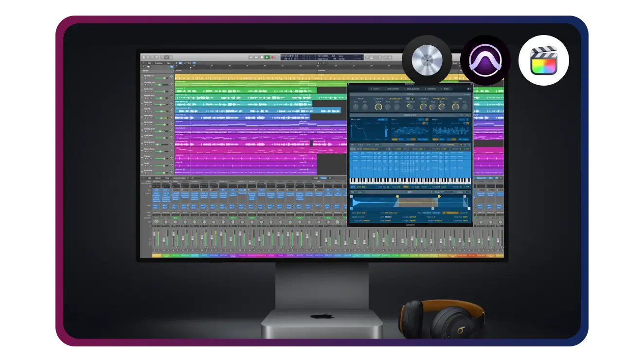Select the yellow channel strip name label in Mixer

point(157,255)
